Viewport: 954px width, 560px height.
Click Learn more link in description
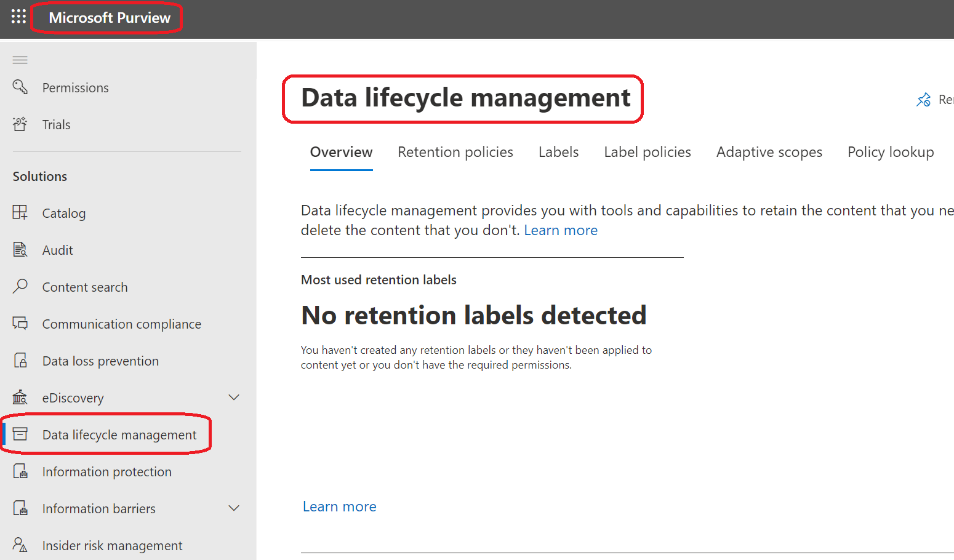[560, 230]
